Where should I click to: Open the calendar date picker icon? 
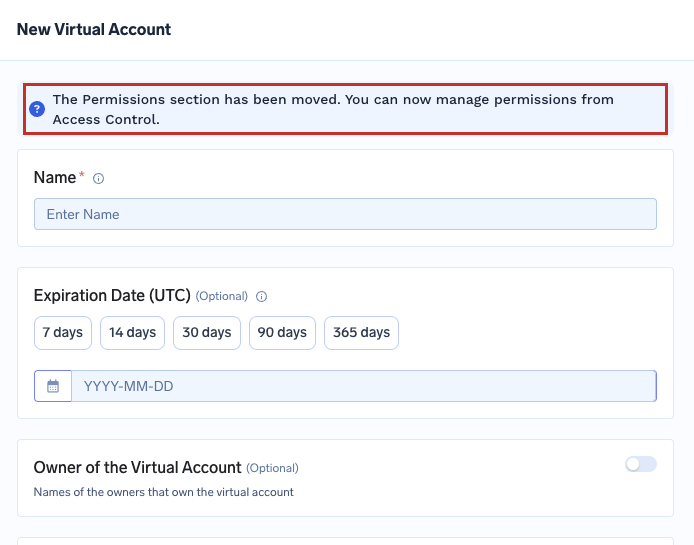click(x=53, y=386)
